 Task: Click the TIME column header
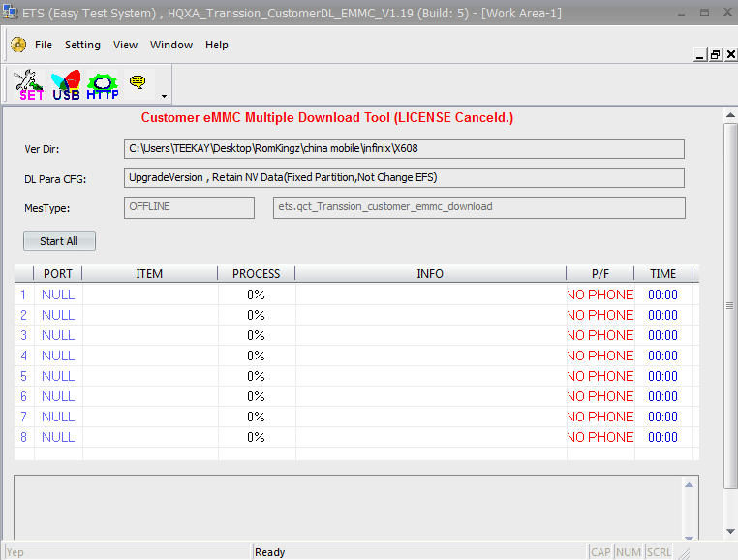(x=662, y=273)
